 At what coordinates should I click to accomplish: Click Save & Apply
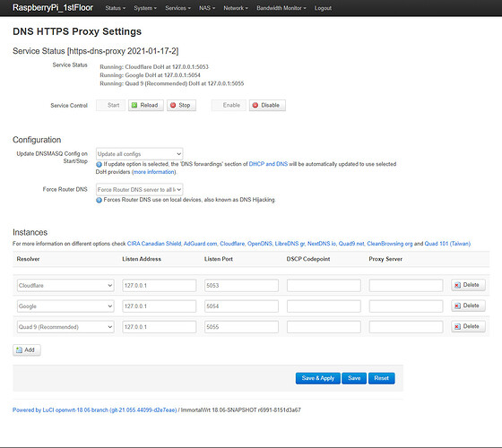[318, 378]
